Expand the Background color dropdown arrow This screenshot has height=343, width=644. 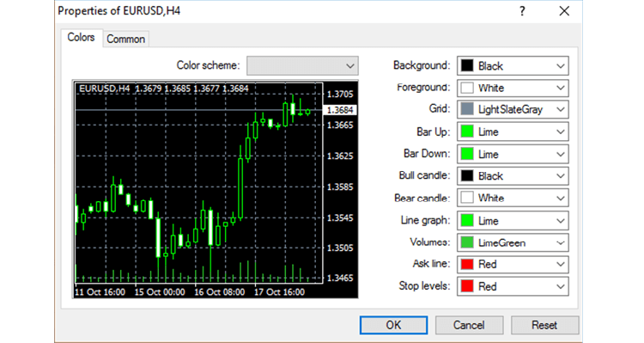560,66
